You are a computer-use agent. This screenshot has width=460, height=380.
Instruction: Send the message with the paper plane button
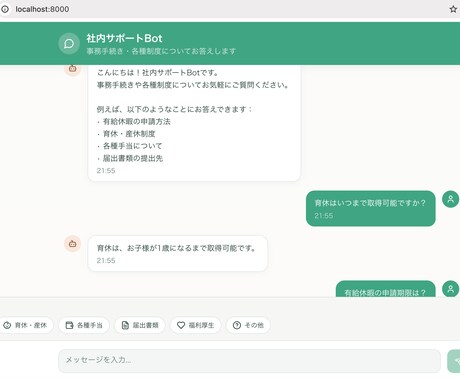click(454, 361)
